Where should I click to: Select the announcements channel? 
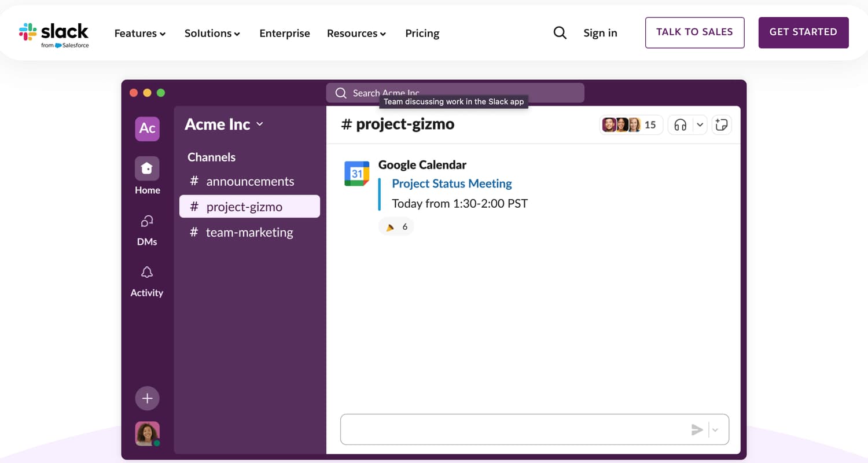(249, 181)
